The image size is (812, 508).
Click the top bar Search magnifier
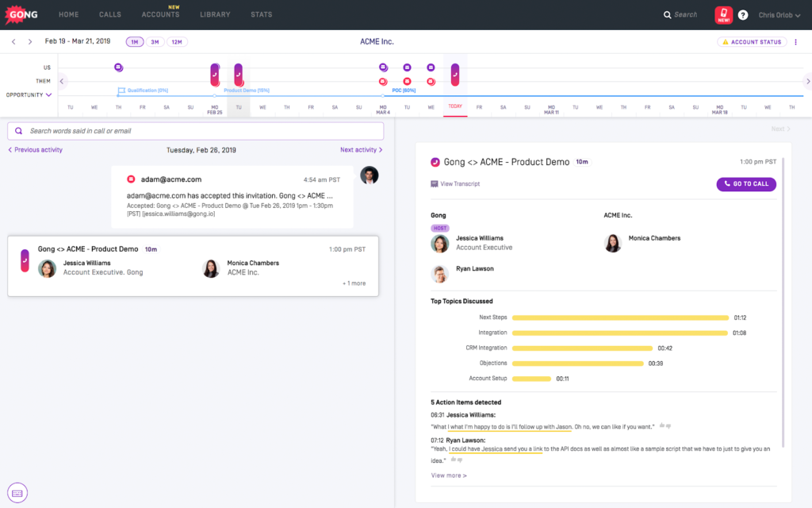coord(667,14)
